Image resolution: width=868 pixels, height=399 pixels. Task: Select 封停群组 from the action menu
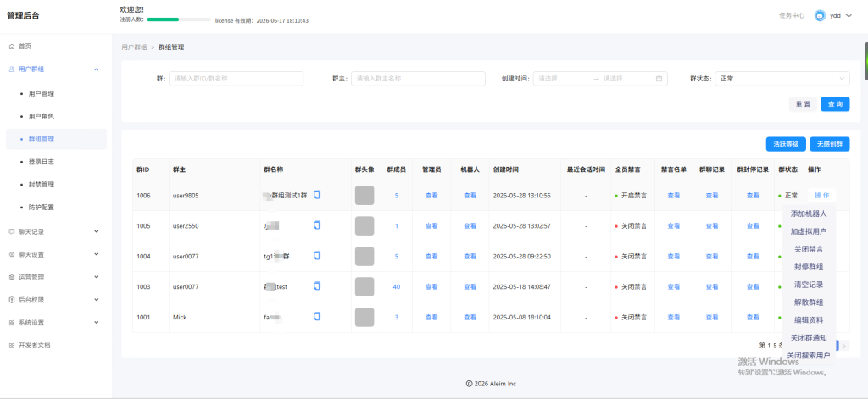point(809,267)
